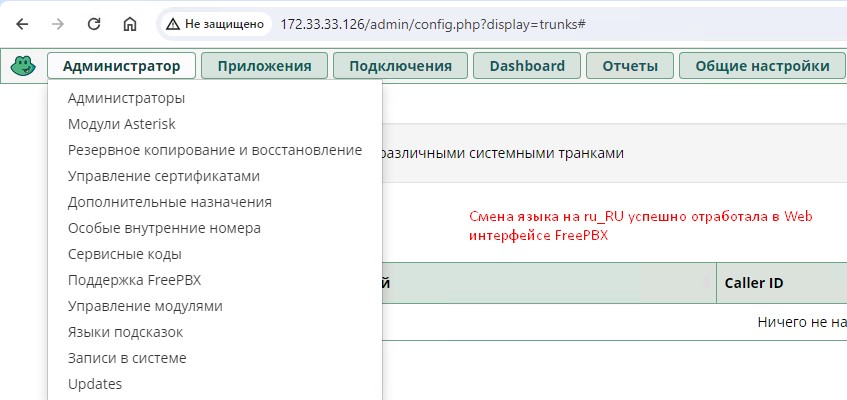Expand the Приложения menu
Image resolution: width=847 pixels, height=400 pixels.
(264, 66)
